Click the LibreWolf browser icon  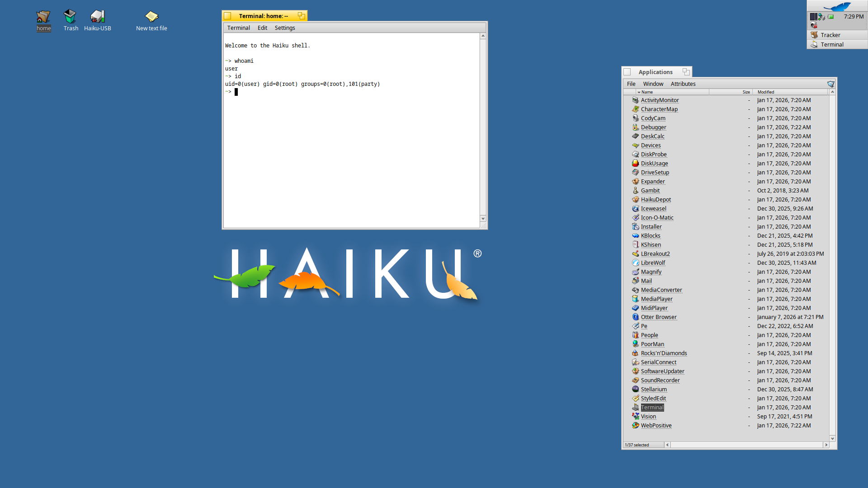pos(635,263)
